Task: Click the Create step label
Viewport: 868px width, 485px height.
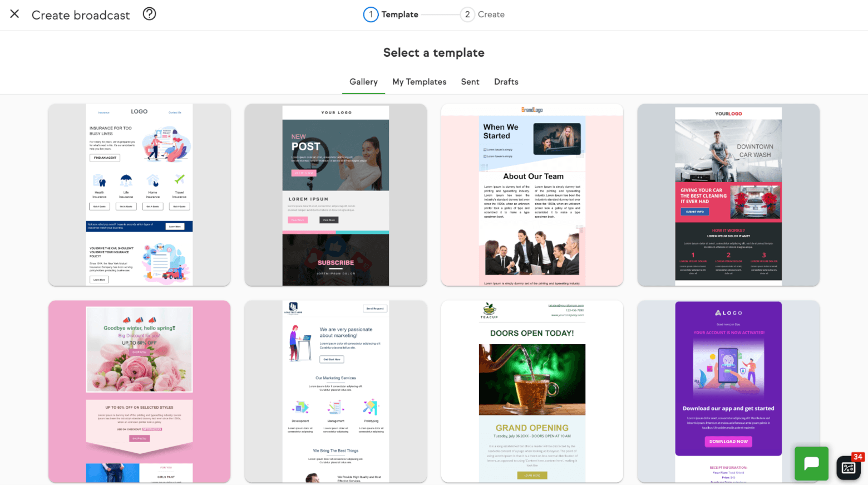Action: 491,14
